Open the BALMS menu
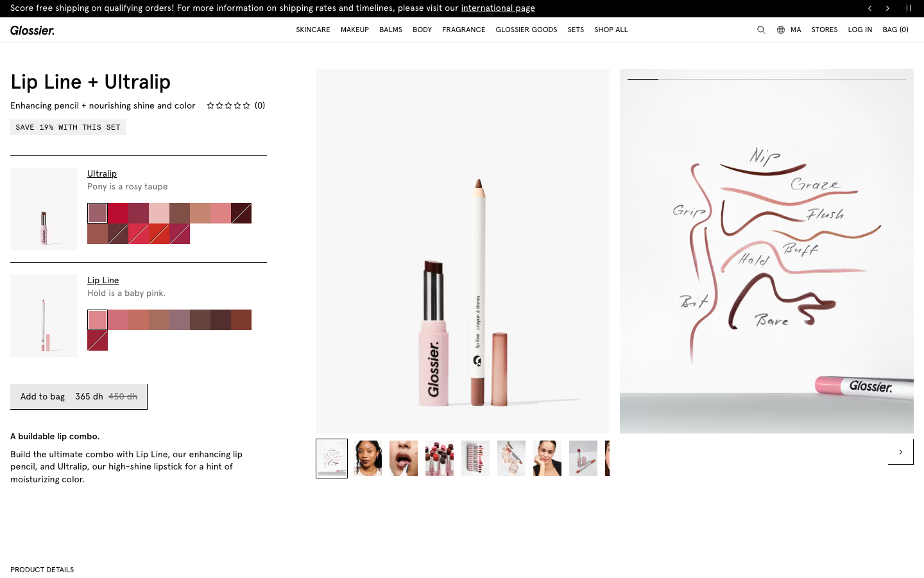This screenshot has height=578, width=924. pyautogui.click(x=391, y=30)
